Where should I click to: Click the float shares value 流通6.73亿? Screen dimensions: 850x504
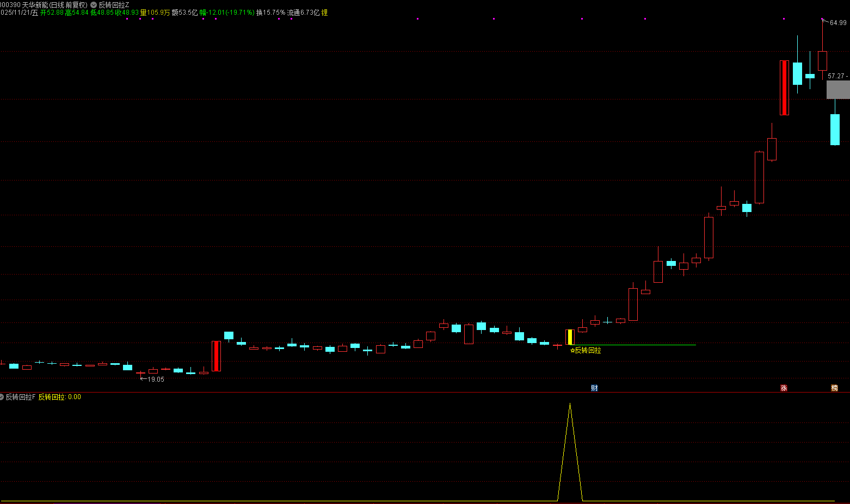[303, 13]
